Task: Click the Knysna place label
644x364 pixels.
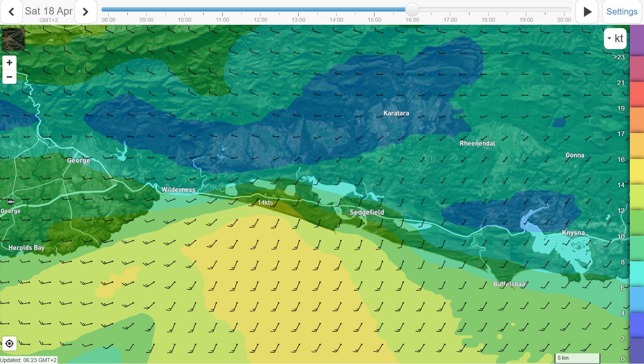Action: tap(573, 233)
